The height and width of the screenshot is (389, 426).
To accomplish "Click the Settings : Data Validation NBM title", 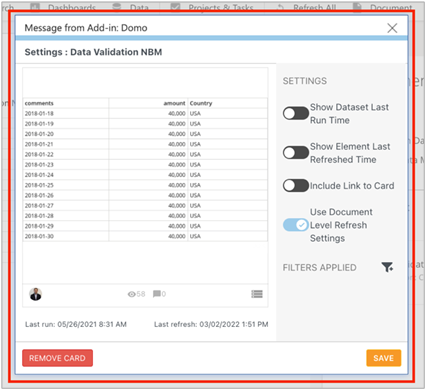I will click(x=93, y=52).
